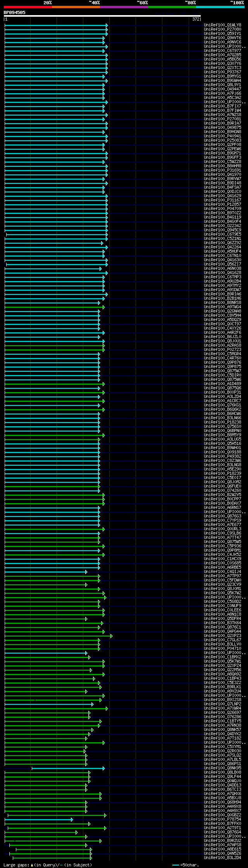Select the UniRef100_P40941 label

pyautogui.click(x=222, y=136)
